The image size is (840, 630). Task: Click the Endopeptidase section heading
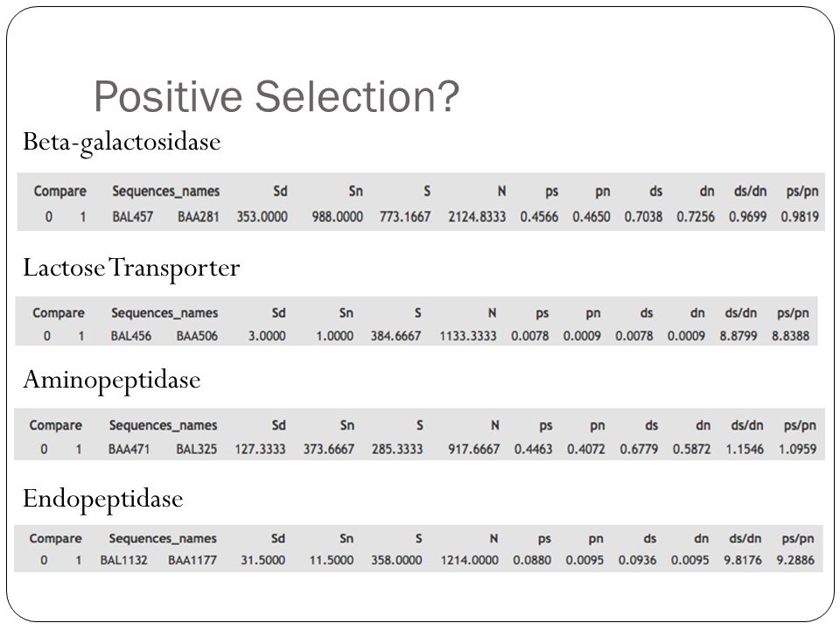click(103, 500)
